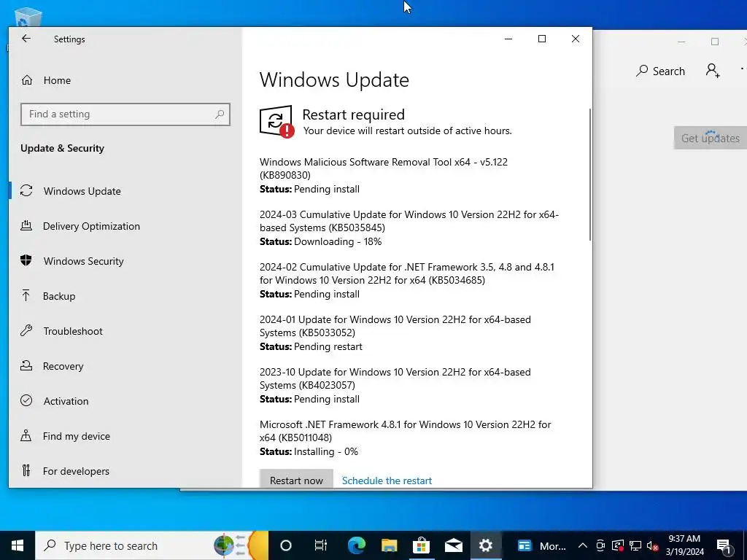Click the Activation checkmark circle icon
This screenshot has width=747, height=560.
[26, 400]
